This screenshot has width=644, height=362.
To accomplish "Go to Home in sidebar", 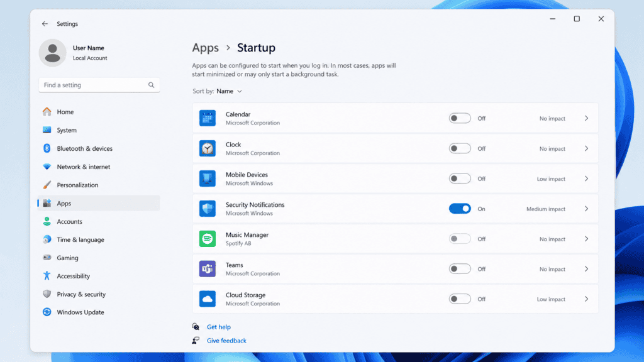I will coord(99,112).
